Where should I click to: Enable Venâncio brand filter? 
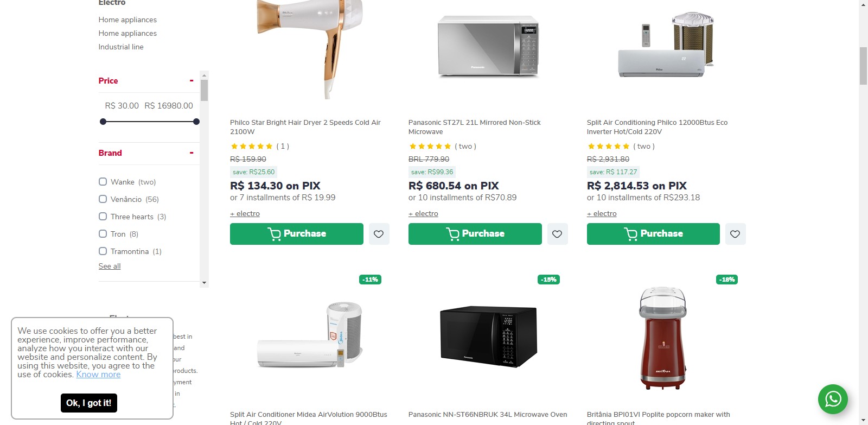point(103,199)
